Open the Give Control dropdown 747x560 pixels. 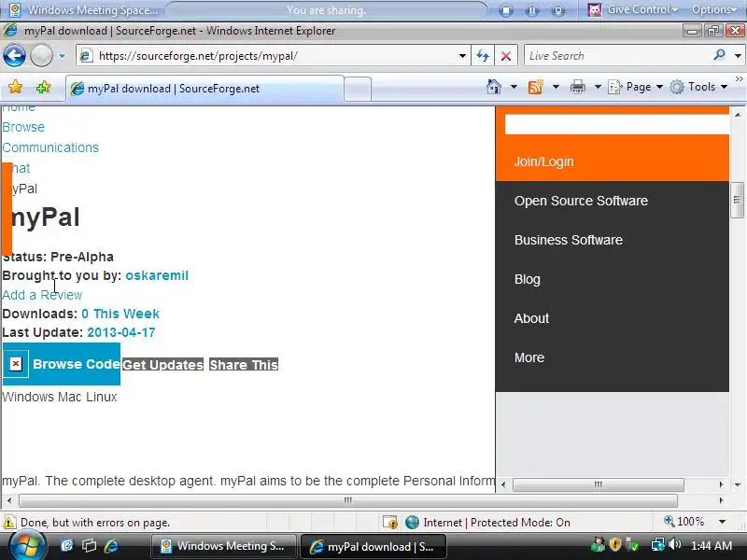pos(633,9)
